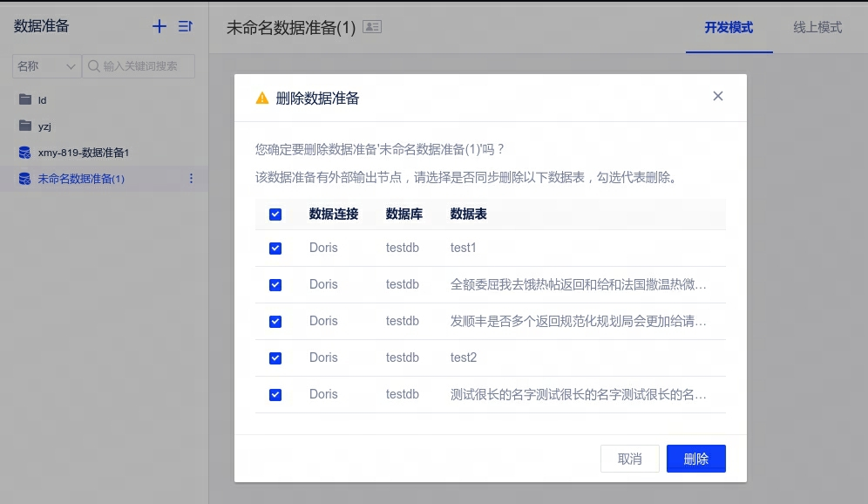This screenshot has width=868, height=504.
Task: Uncheck the 测试很长的名字 row checkbox
Action: [275, 395]
